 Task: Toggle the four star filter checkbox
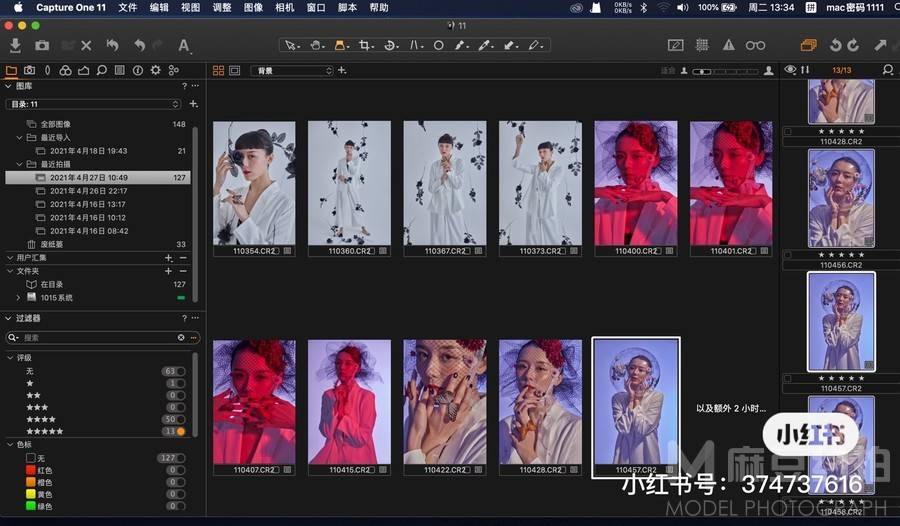click(181, 419)
